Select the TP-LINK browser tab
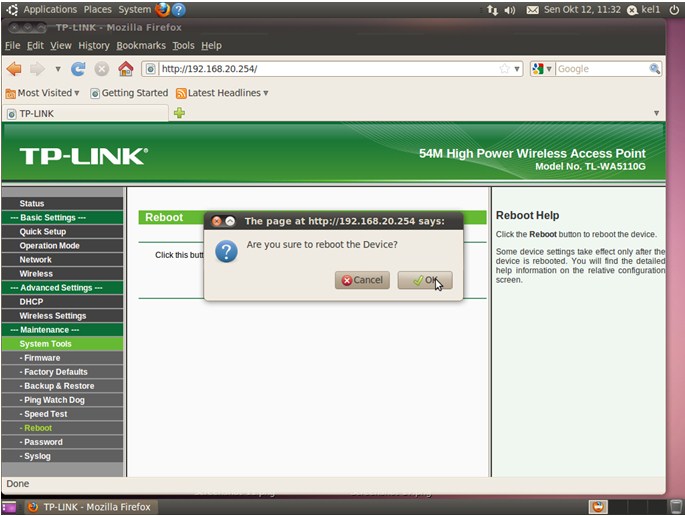Viewport: 685px width, 516px height. click(86, 114)
